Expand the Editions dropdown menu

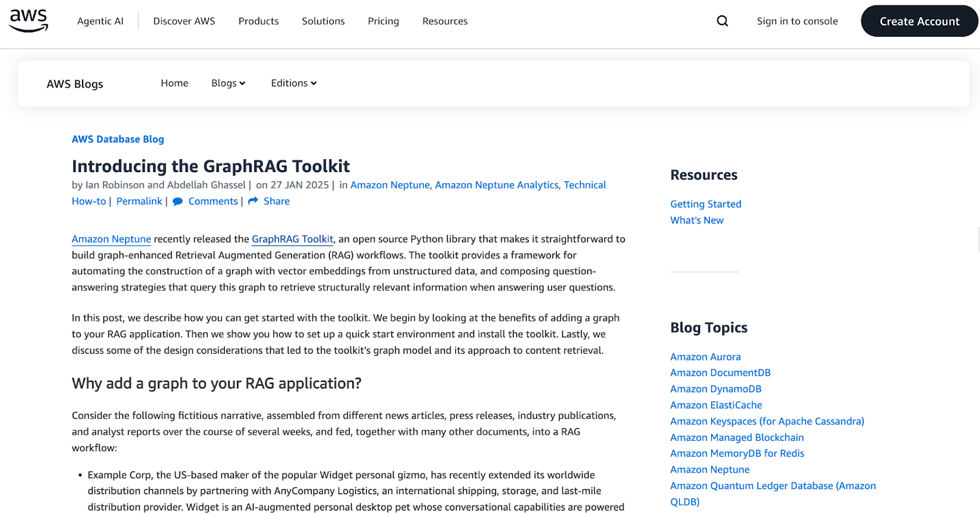point(293,83)
